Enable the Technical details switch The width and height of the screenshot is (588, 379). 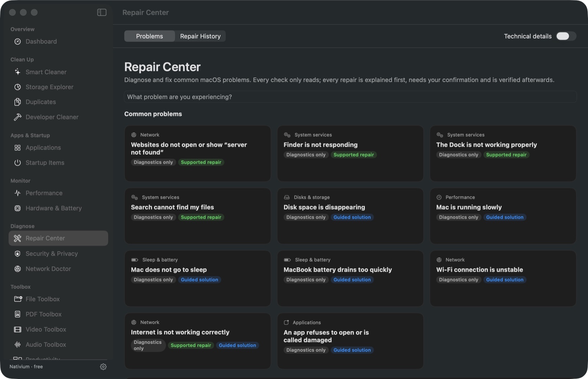pyautogui.click(x=566, y=36)
